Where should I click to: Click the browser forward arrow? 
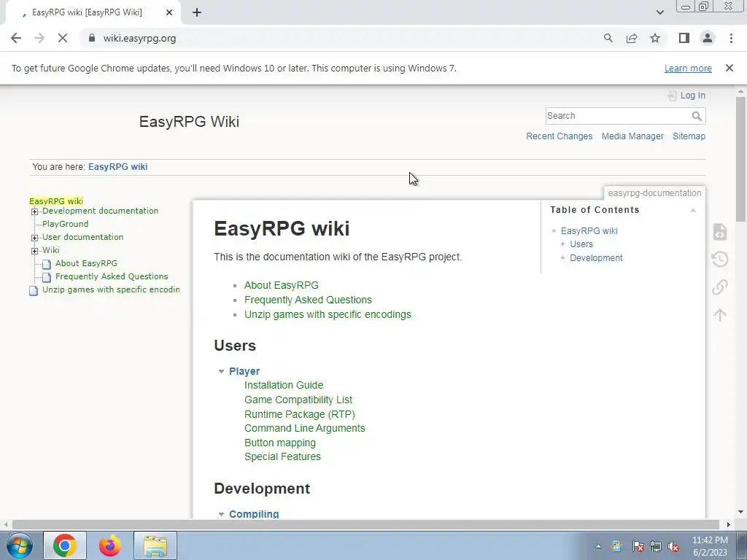(39, 38)
